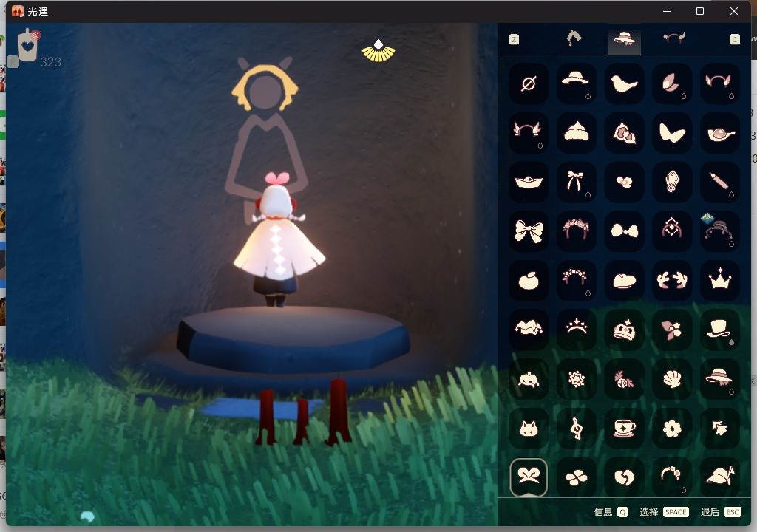Select the dark hat with blue tag
The image size is (757, 532).
(x=719, y=231)
